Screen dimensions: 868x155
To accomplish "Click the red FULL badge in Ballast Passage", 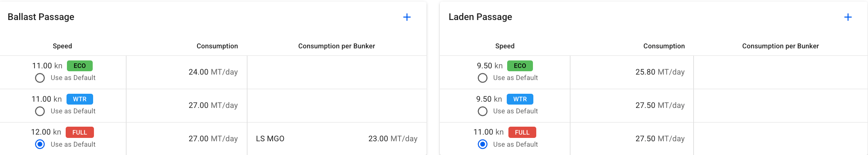I will point(80,132).
